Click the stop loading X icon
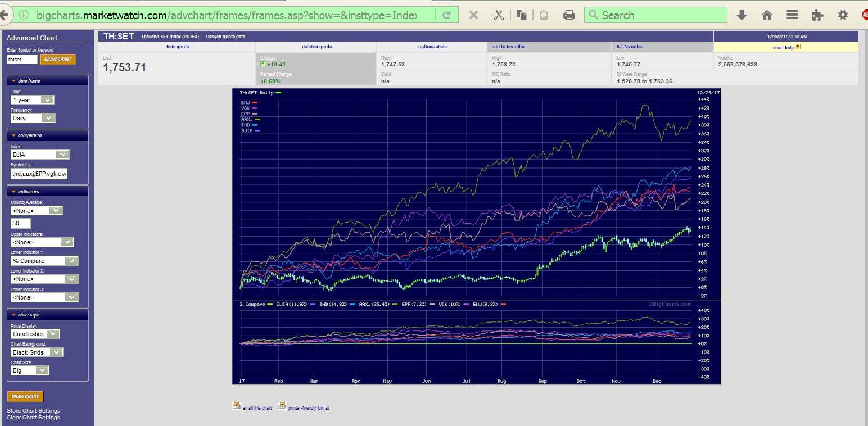Image resolution: width=868 pixels, height=426 pixels. point(473,15)
